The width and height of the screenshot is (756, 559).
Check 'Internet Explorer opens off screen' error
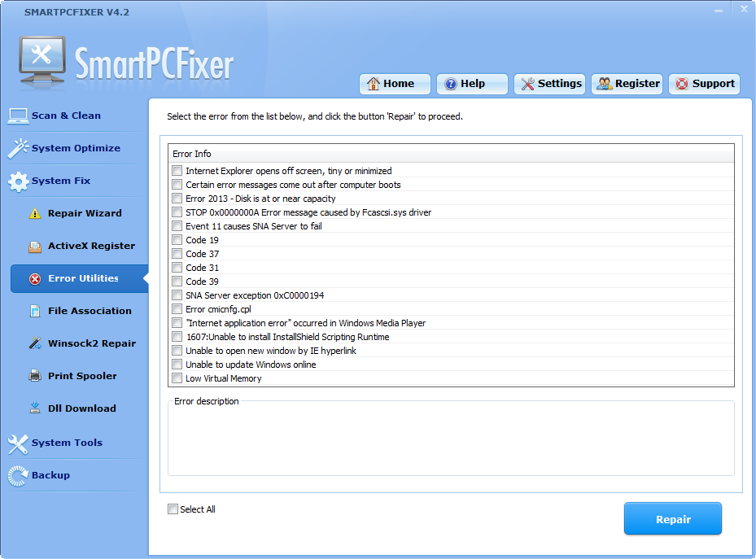click(177, 171)
